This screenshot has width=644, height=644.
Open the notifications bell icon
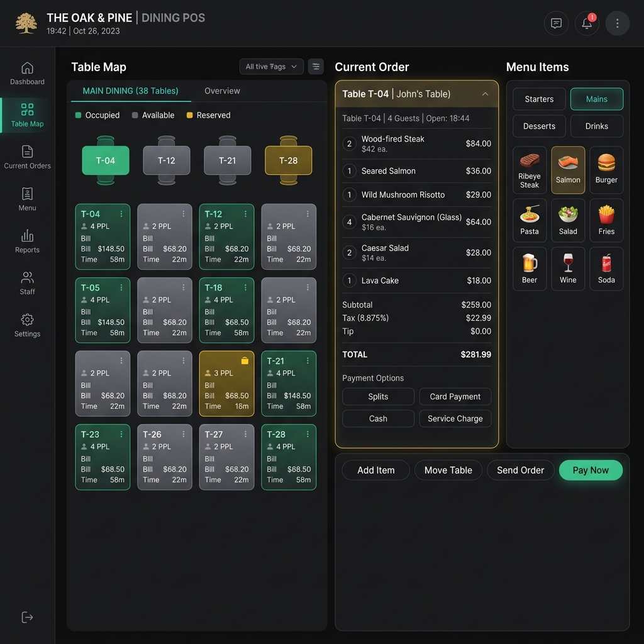coord(587,23)
